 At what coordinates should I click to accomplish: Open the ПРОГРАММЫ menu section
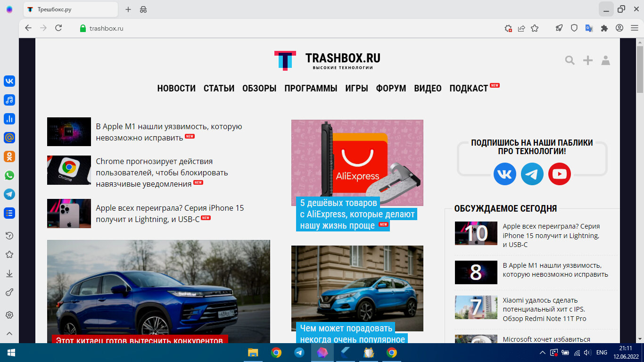point(311,88)
